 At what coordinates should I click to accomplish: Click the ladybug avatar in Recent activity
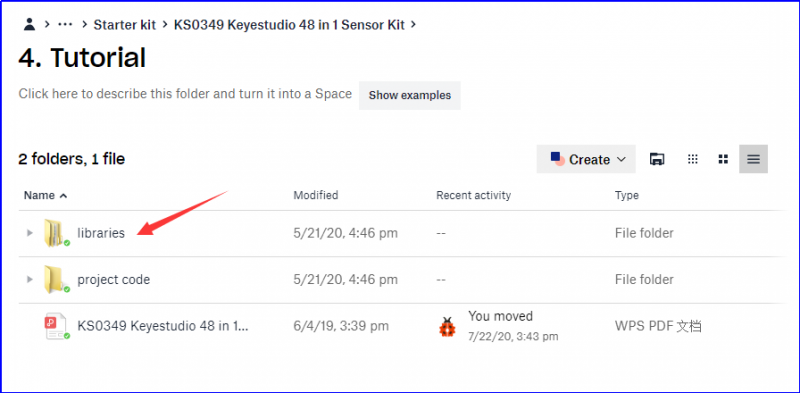447,326
